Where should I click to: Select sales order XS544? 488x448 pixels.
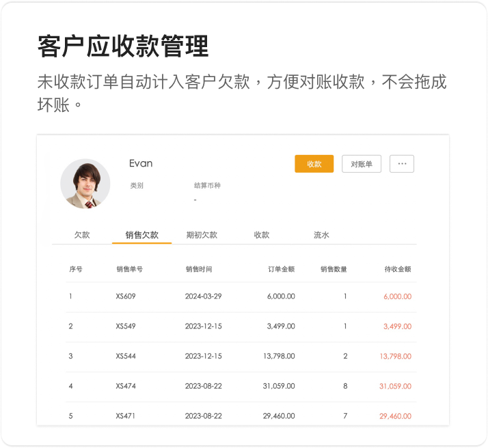tap(126, 356)
